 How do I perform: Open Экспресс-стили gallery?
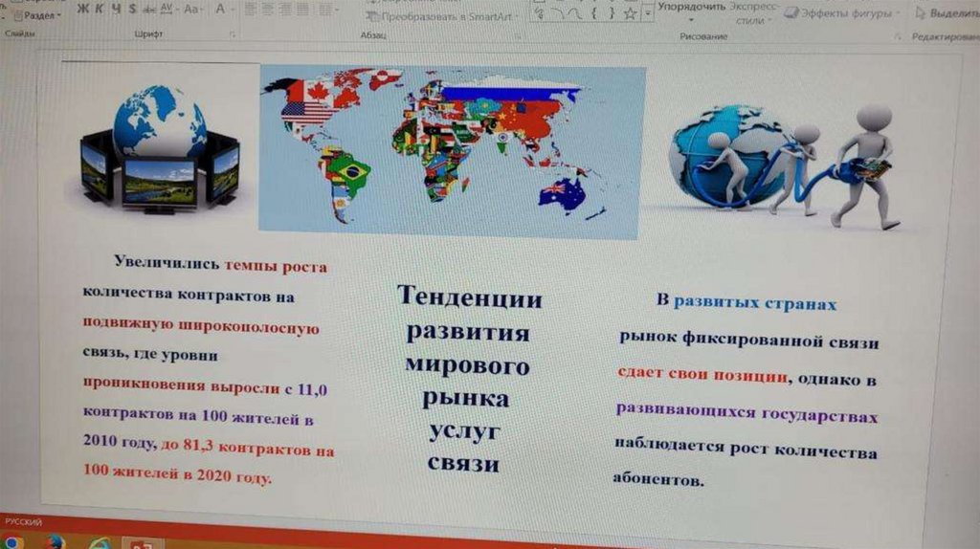click(754, 13)
